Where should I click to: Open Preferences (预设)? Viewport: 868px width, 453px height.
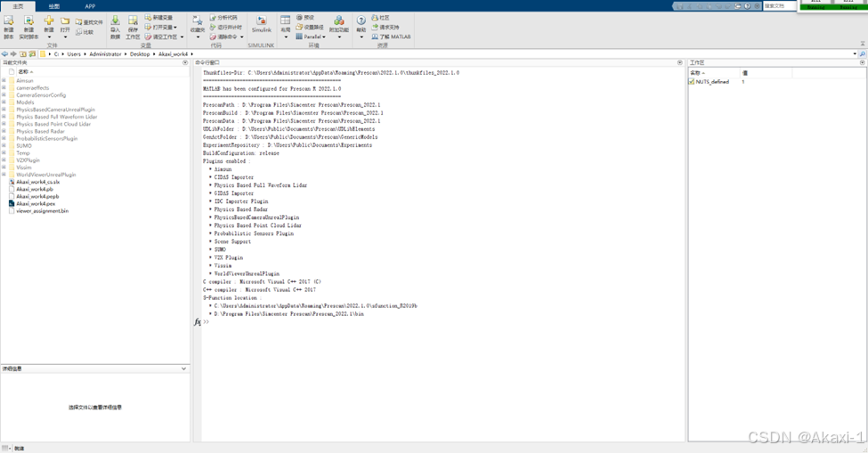coord(305,18)
